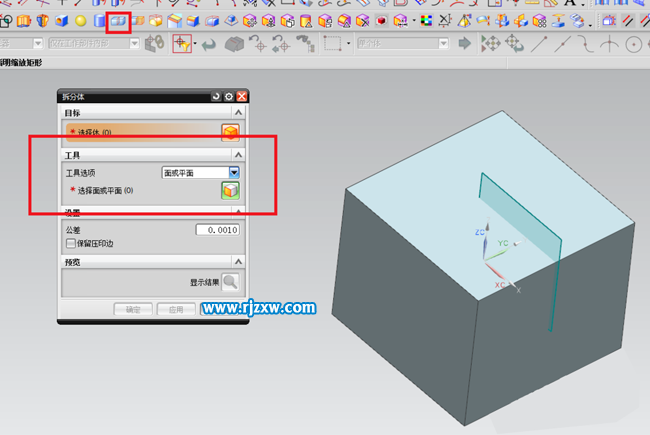Click the line midpoint snap icon
Viewport: 650px width, 435px height.
coord(563,44)
